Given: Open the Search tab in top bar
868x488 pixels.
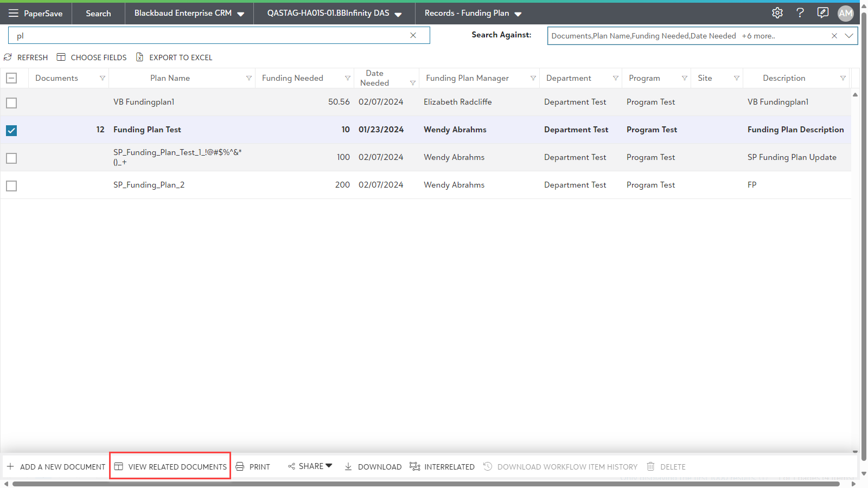Looking at the screenshot, I should (x=98, y=14).
